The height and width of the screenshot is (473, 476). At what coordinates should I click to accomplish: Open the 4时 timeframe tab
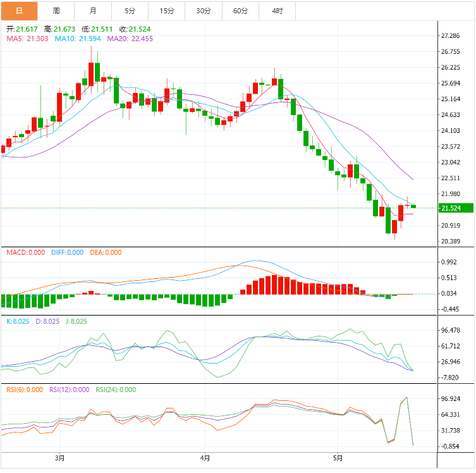(277, 11)
